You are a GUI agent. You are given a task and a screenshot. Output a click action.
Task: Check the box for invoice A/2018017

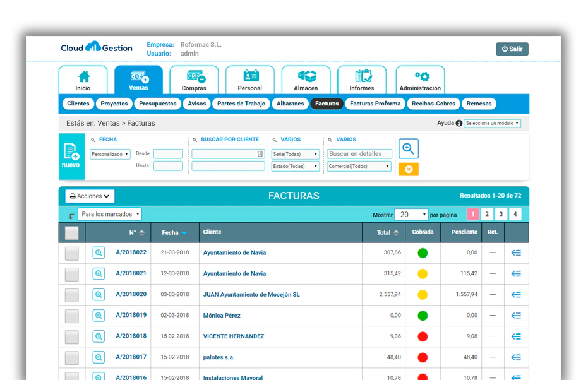click(x=71, y=358)
